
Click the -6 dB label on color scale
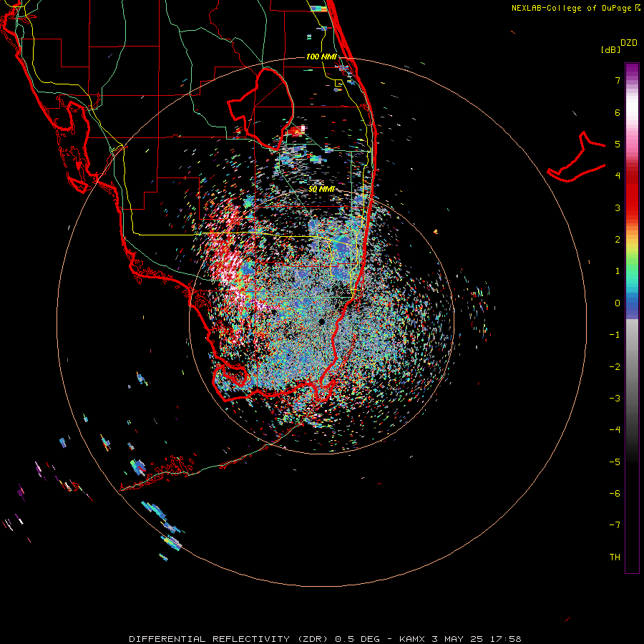click(615, 493)
